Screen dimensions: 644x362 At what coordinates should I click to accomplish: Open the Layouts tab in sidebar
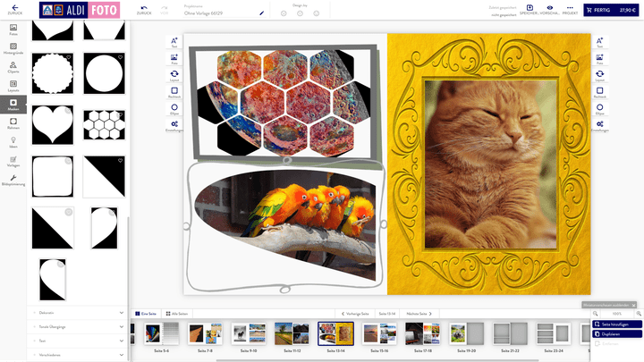click(x=13, y=87)
